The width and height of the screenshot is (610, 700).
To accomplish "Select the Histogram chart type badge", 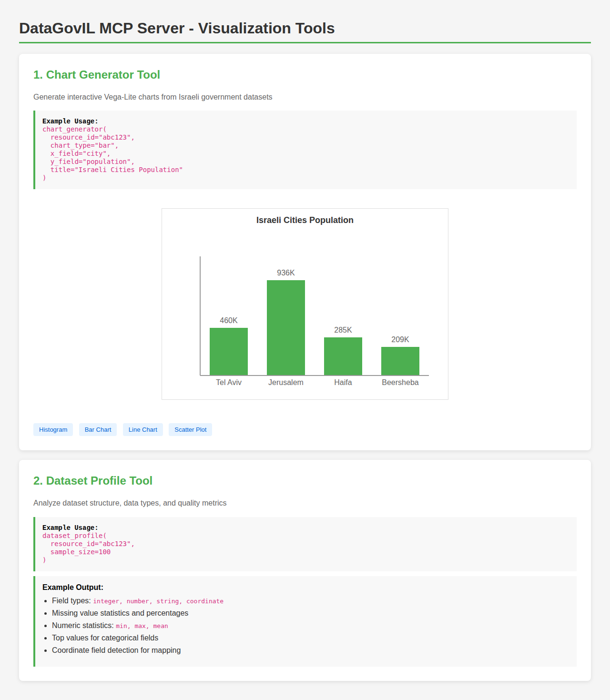I will coord(53,429).
